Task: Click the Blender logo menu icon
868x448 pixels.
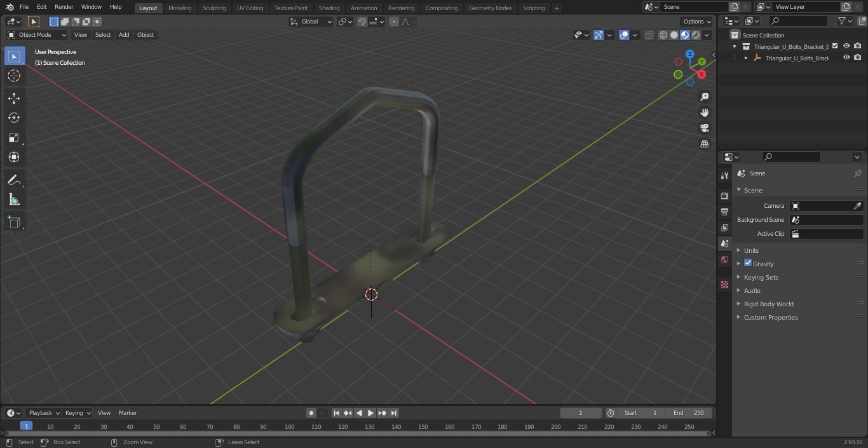Action: (x=10, y=7)
